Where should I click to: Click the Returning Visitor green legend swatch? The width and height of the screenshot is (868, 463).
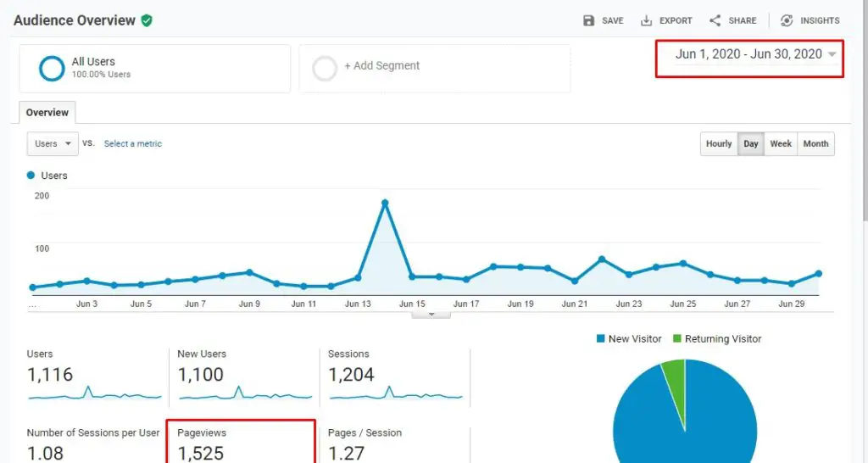(x=677, y=338)
